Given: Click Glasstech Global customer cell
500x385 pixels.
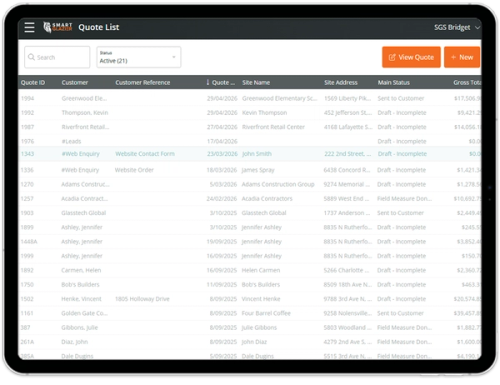Looking at the screenshot, I should [x=83, y=213].
